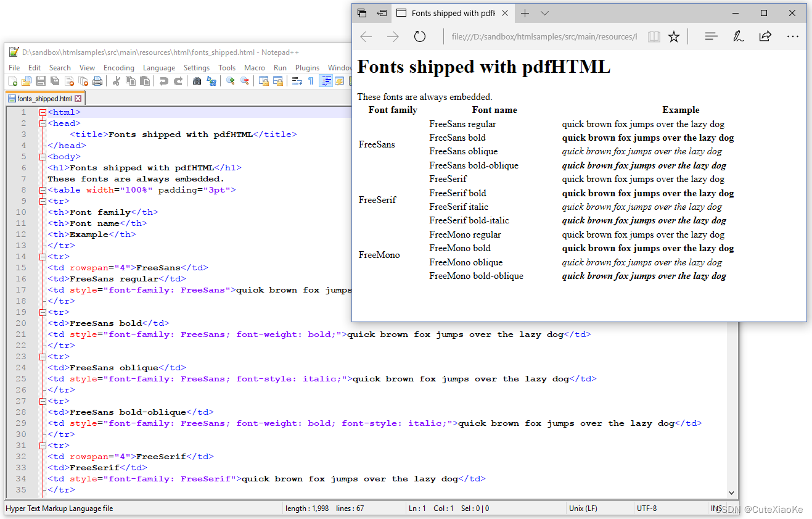
Task: Collapse the body fold marker on line 5
Action: [x=42, y=157]
